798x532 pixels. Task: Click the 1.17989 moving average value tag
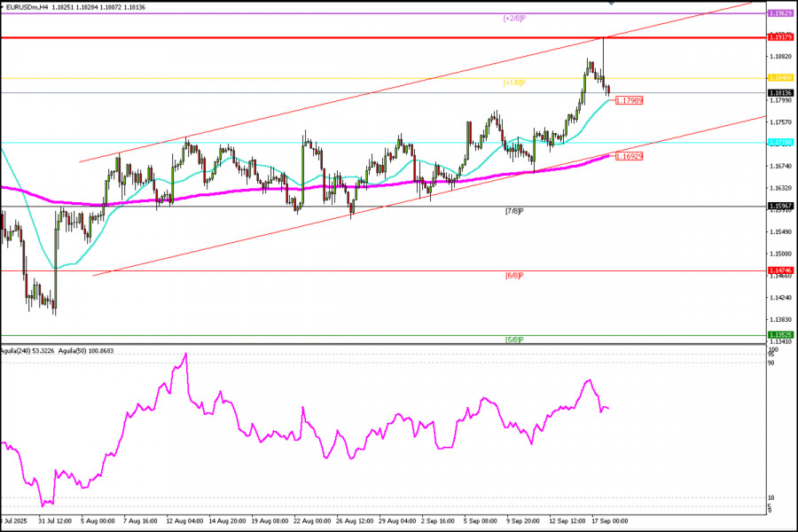tap(629, 101)
